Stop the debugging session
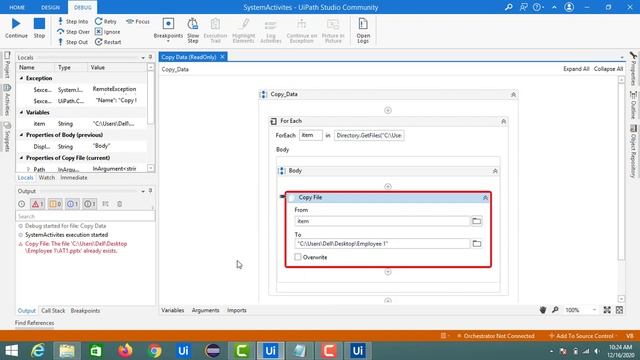The width and height of the screenshot is (640, 360). (39, 28)
